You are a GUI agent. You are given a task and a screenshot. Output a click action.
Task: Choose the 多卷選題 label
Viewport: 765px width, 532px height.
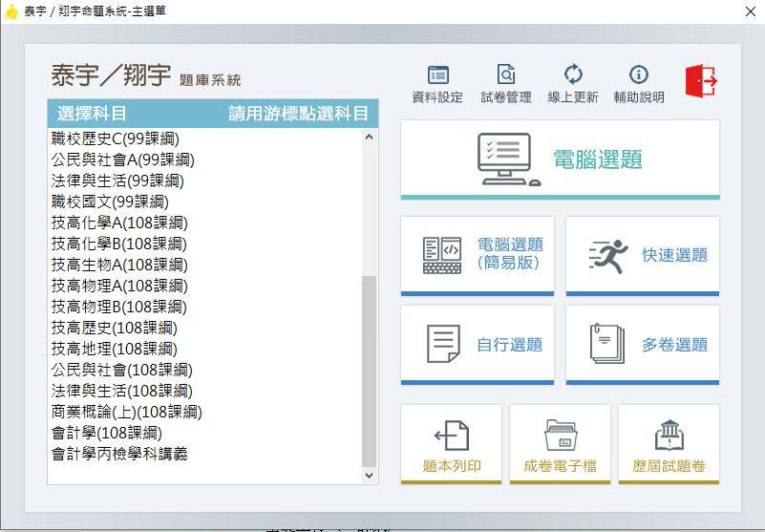click(x=674, y=345)
